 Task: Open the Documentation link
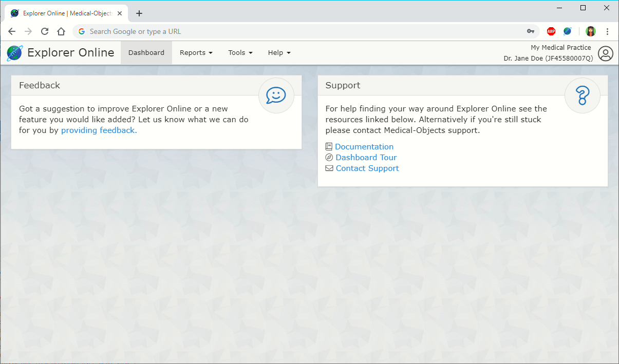pos(364,147)
